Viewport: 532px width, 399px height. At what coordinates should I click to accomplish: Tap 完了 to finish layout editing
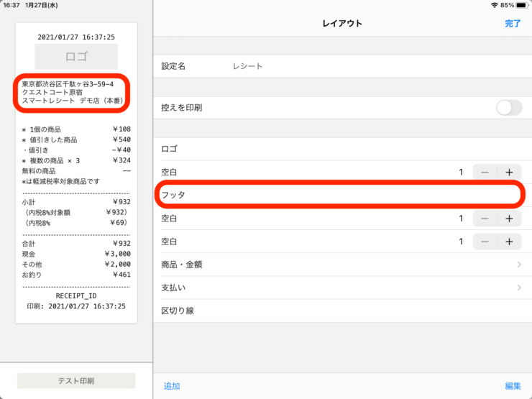[513, 24]
